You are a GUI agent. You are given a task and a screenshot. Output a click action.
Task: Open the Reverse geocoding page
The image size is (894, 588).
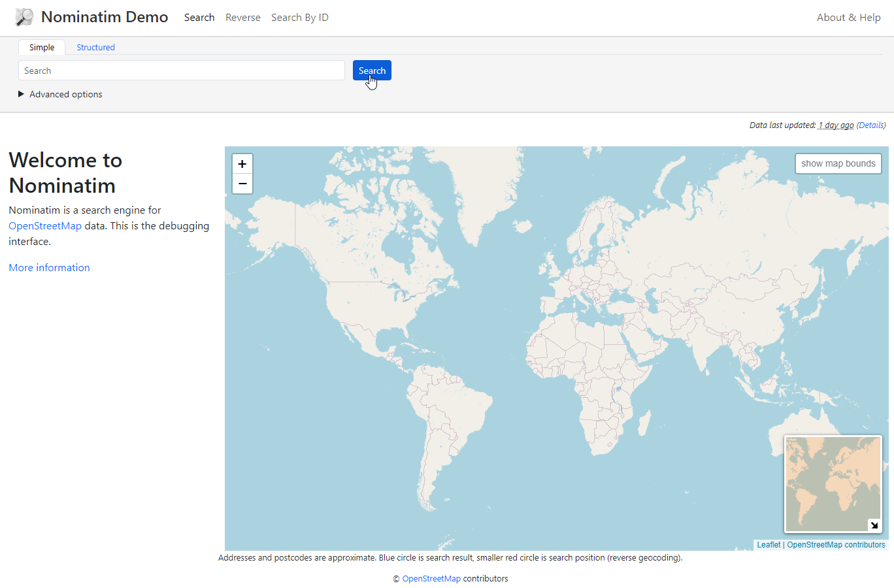[242, 17]
